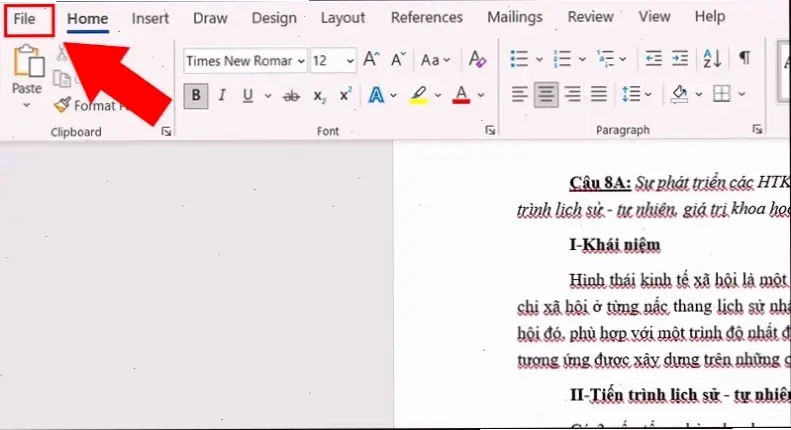Viewport: 791px width, 430px height.
Task: Open the Change Case menu
Action: tap(435, 60)
